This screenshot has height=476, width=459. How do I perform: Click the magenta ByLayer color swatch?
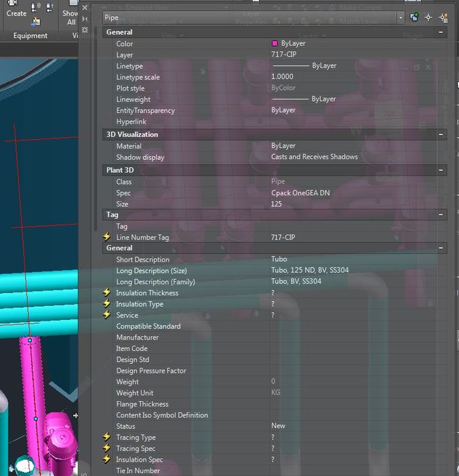coord(275,43)
